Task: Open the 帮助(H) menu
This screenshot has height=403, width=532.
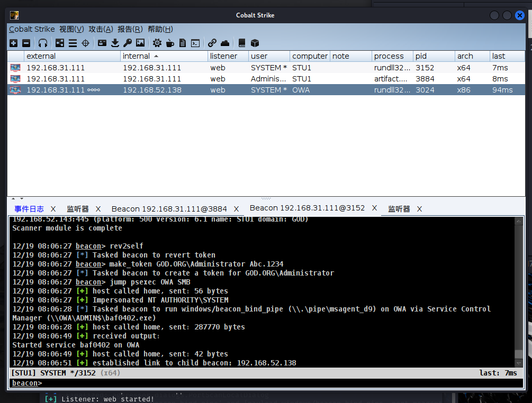Action: click(160, 29)
